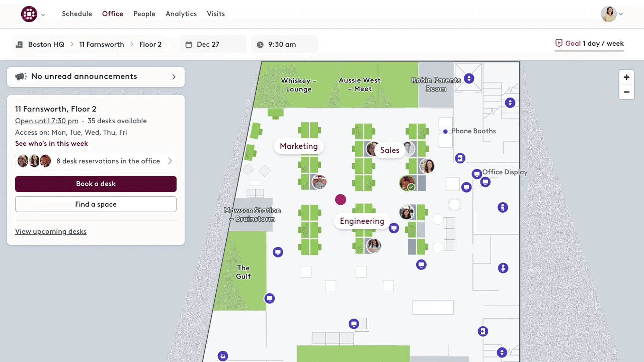Image resolution: width=644 pixels, height=362 pixels.
Task: Click a restroom icon on the floor map
Action: click(x=503, y=208)
